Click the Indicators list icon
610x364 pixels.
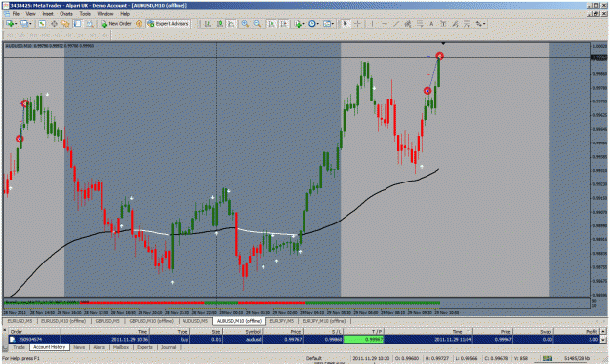click(x=298, y=24)
